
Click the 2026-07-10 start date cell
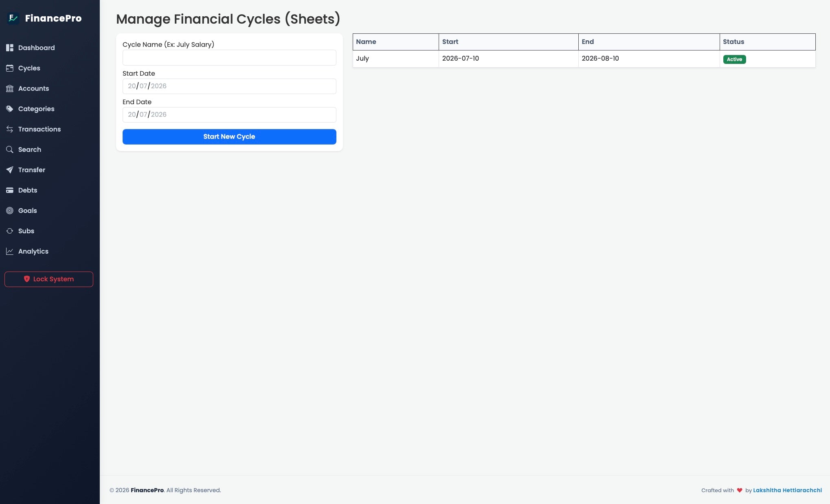click(508, 59)
